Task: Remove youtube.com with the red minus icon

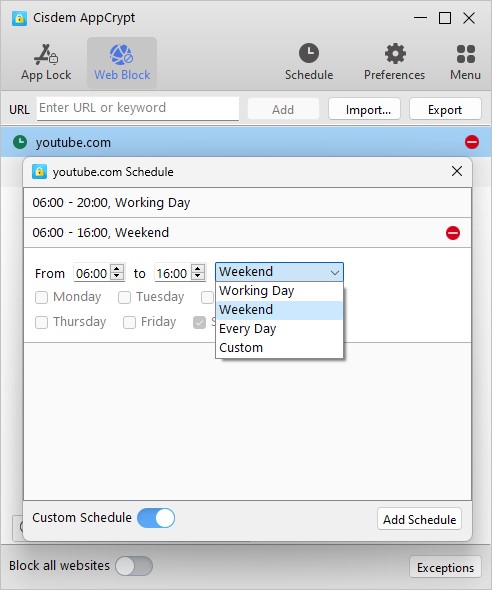Action: pyautogui.click(x=472, y=142)
